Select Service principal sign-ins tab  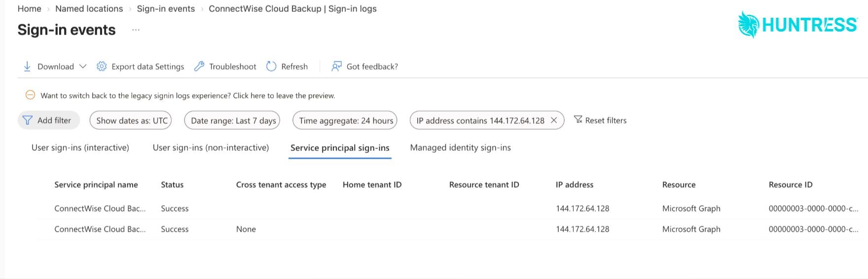click(340, 148)
